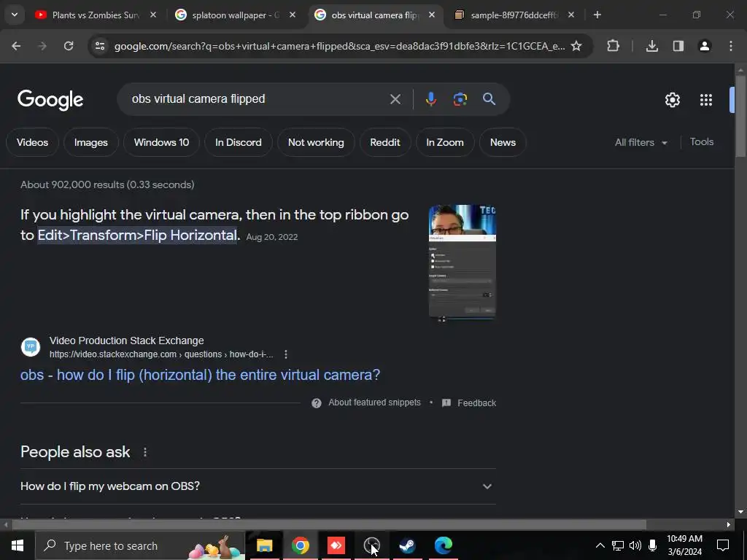The image size is (747, 560).
Task: Submit search with magnifier icon
Action: pyautogui.click(x=489, y=99)
